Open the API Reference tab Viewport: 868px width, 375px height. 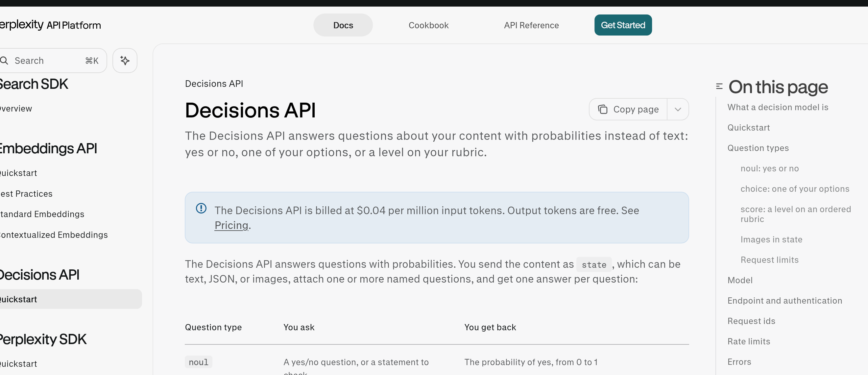pos(531,25)
